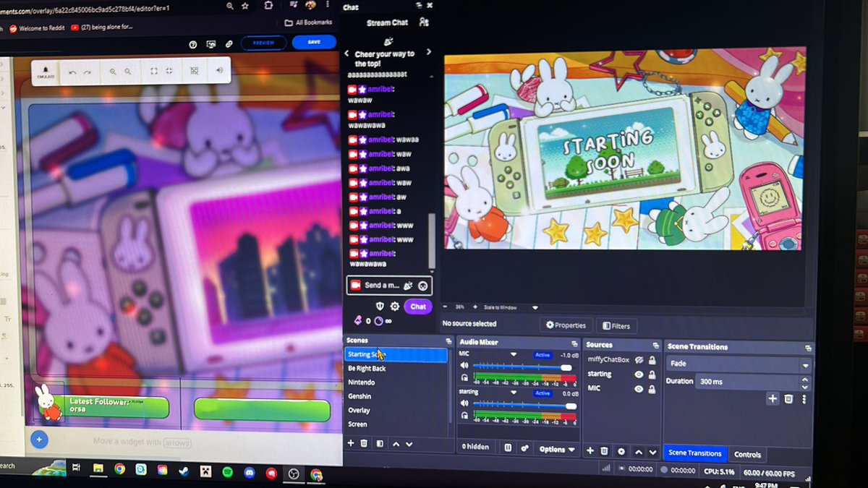Viewport: 868px width, 488px height.
Task: Click the purple Chat send button
Action: point(418,307)
